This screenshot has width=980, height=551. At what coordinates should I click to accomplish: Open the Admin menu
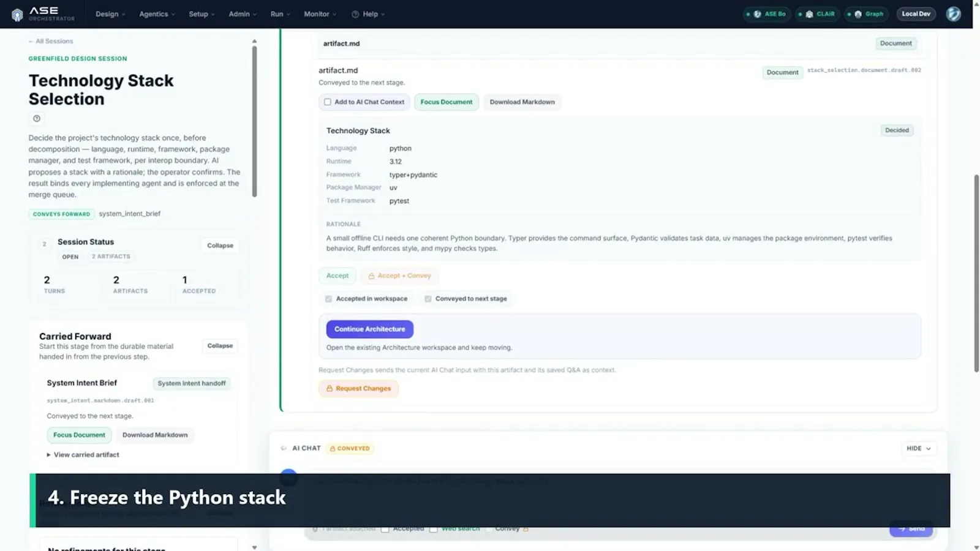tap(243, 14)
